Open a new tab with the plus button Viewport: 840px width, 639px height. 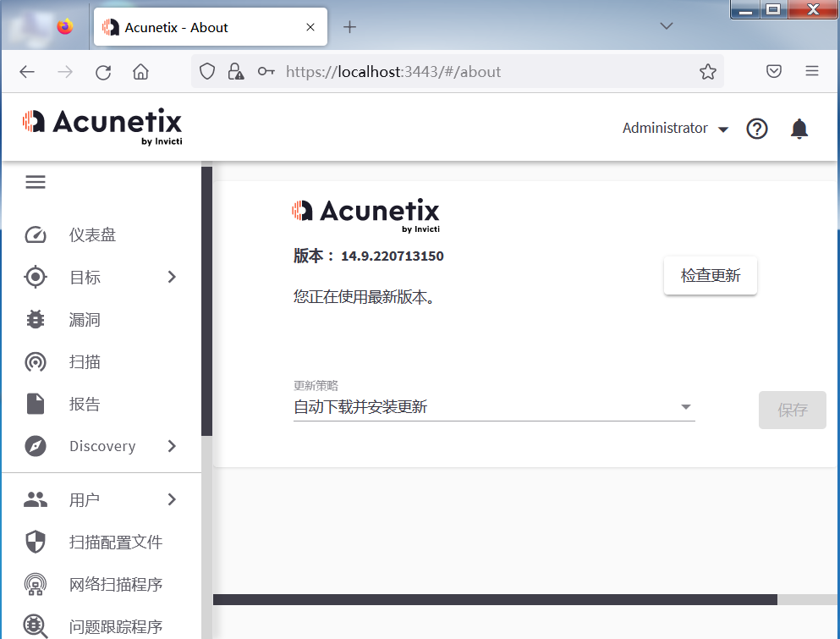coord(349,27)
